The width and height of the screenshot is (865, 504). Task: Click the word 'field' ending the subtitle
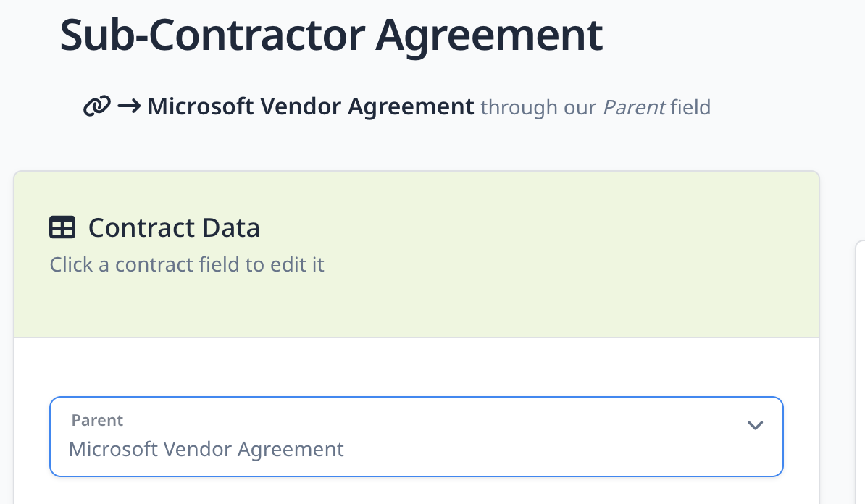(x=690, y=108)
